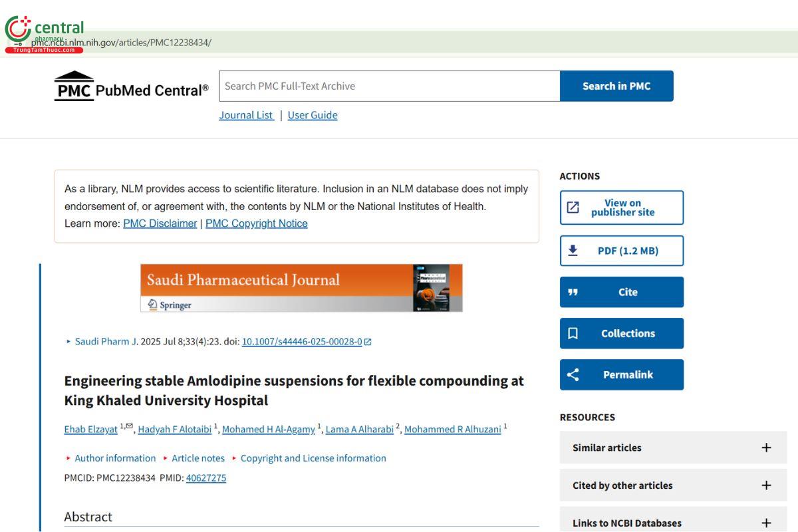Expand the Similar articles section
This screenshot has height=532, width=798.
(x=766, y=448)
